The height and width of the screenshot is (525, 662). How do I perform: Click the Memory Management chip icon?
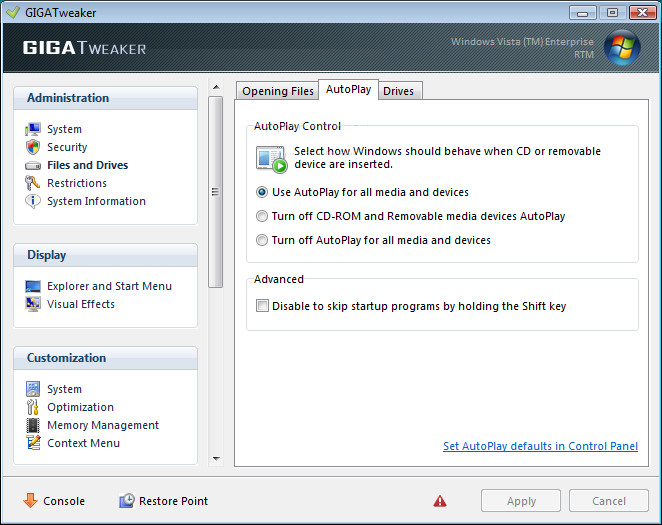click(x=33, y=425)
